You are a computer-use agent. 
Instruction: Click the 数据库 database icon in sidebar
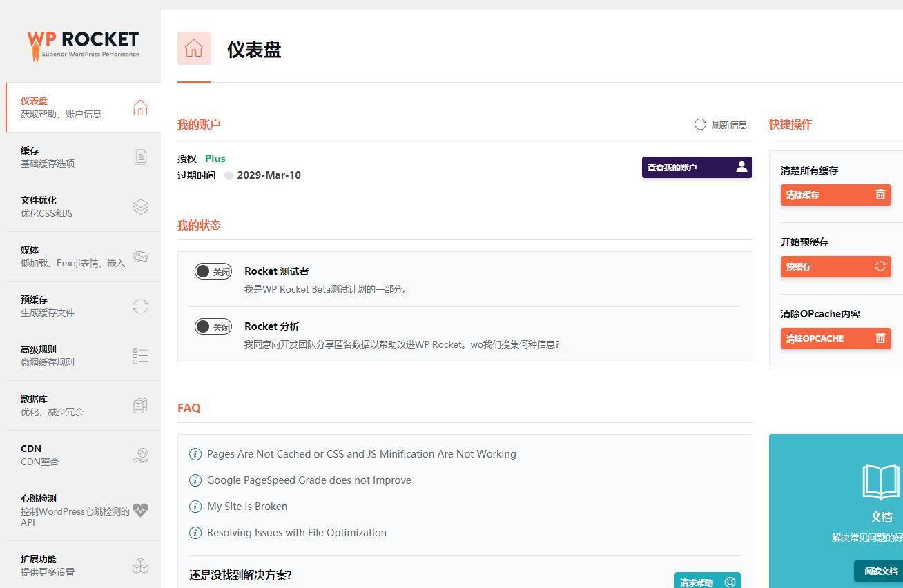pos(140,405)
